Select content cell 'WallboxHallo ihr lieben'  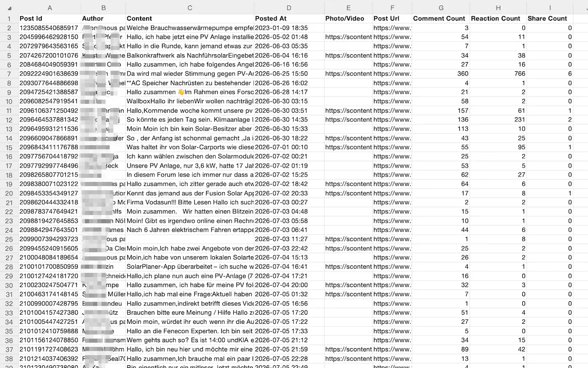click(190, 101)
